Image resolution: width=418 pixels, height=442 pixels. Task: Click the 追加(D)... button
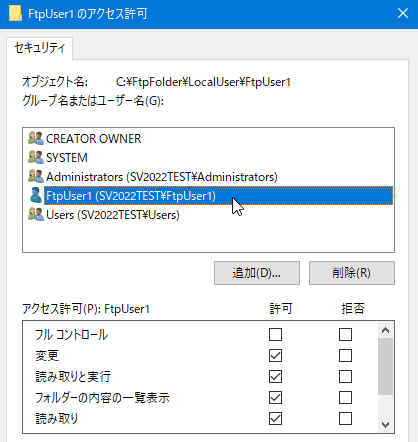point(257,273)
